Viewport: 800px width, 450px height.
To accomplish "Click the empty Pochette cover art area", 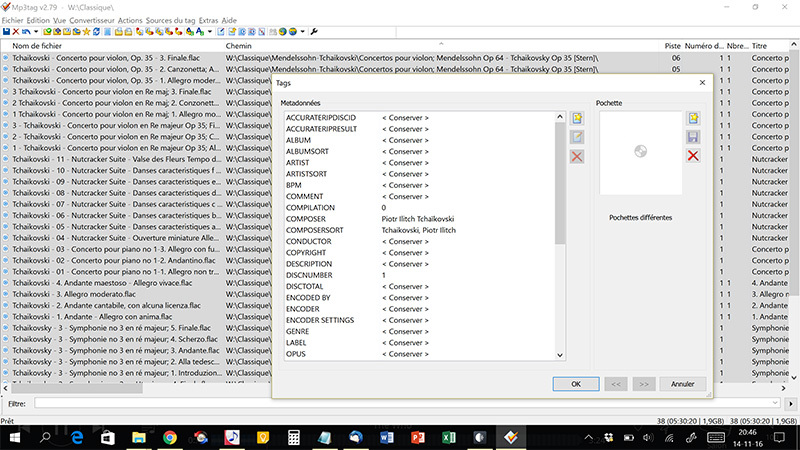I will [x=640, y=153].
